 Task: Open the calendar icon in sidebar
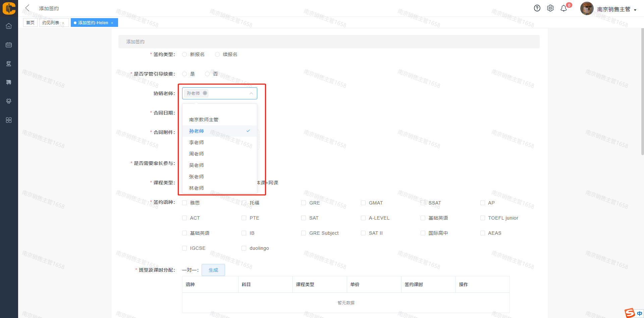(9, 45)
